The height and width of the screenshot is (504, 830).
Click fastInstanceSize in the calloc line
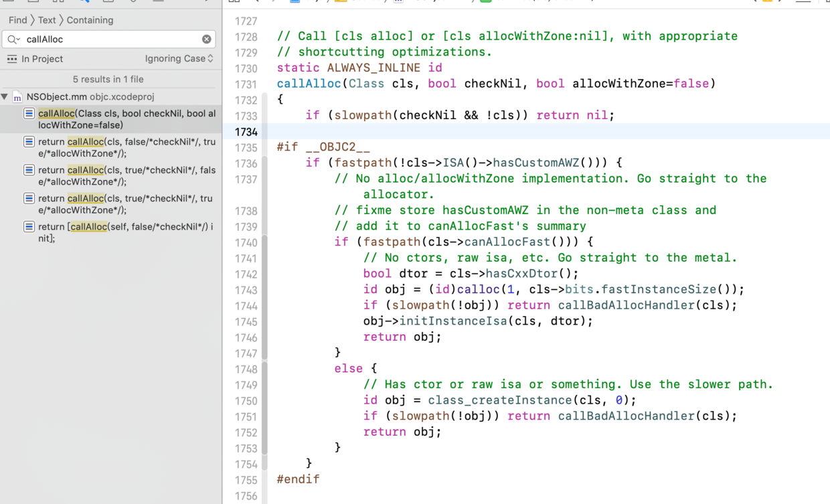(659, 289)
